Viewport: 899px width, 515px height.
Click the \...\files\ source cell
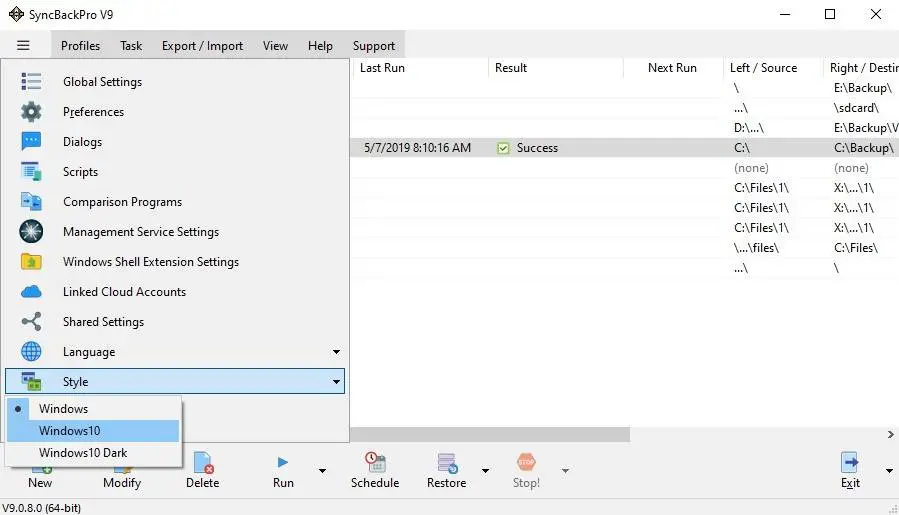coord(757,248)
